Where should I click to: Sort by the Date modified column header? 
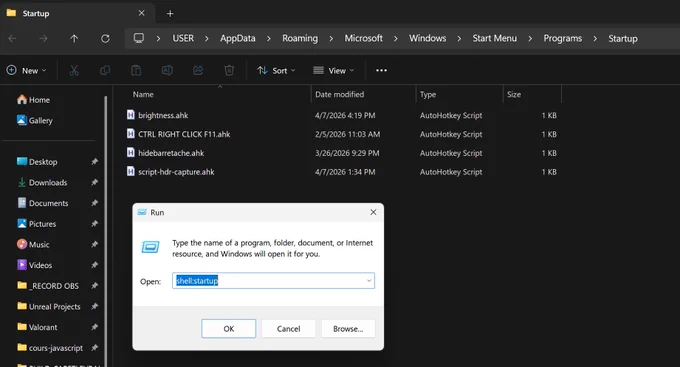tap(340, 94)
